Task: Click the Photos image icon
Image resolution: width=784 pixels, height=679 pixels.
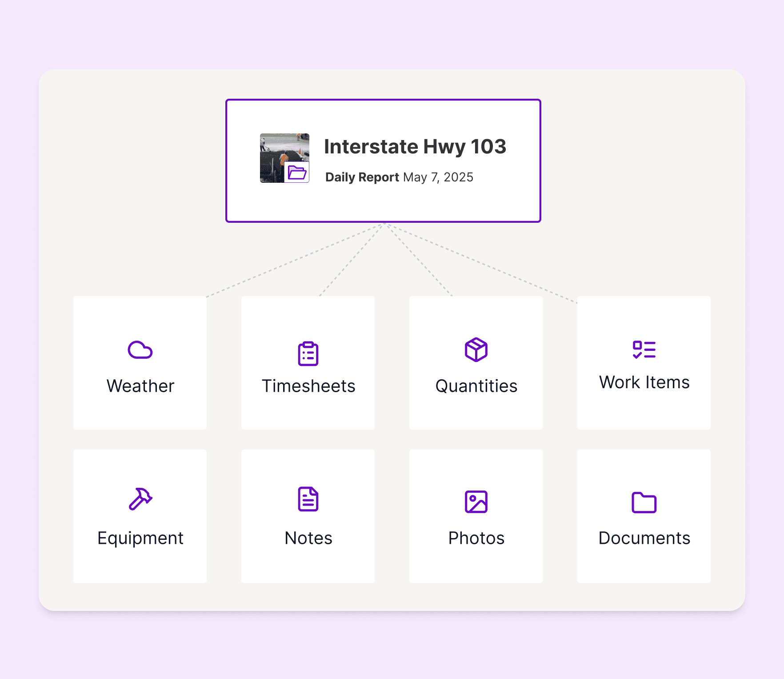Action: [x=476, y=502]
